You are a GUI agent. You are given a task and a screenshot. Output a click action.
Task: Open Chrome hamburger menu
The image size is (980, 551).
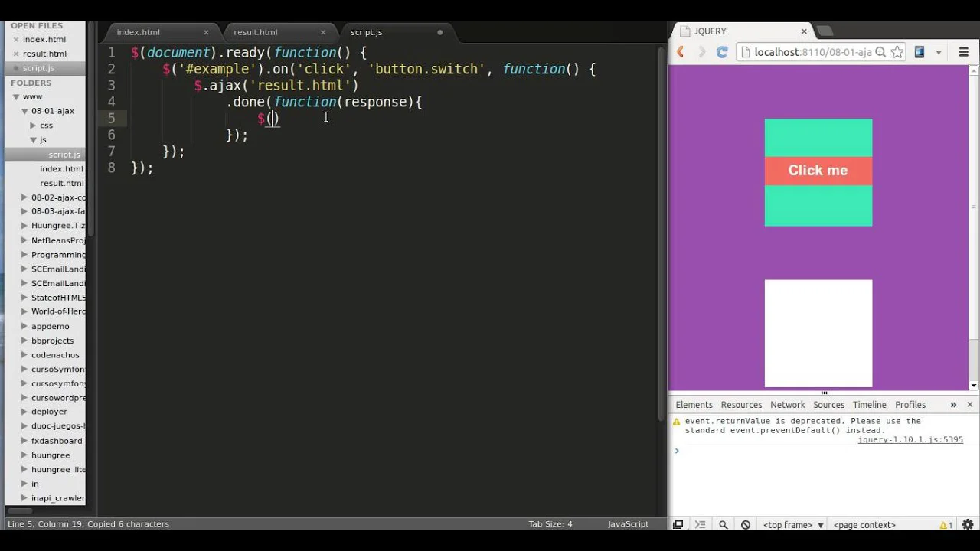tap(963, 52)
